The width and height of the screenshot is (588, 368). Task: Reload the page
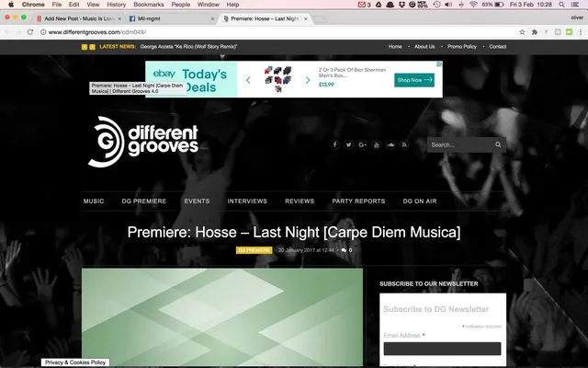[x=30, y=32]
